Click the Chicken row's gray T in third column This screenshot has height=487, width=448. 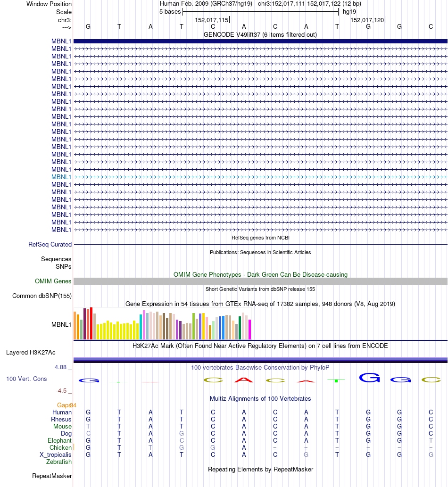click(150, 447)
